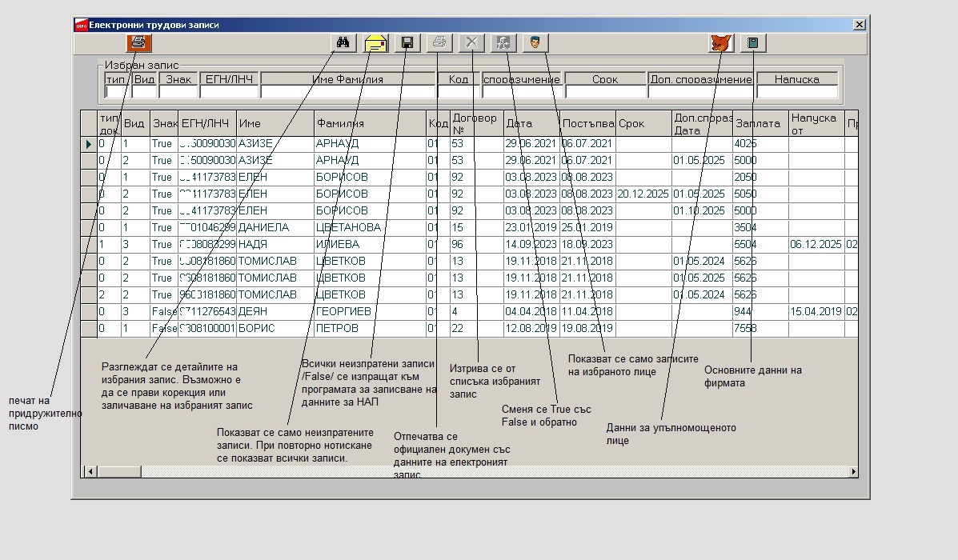
Task: Click the Име Фамилия field in selected record
Action: coord(347,92)
